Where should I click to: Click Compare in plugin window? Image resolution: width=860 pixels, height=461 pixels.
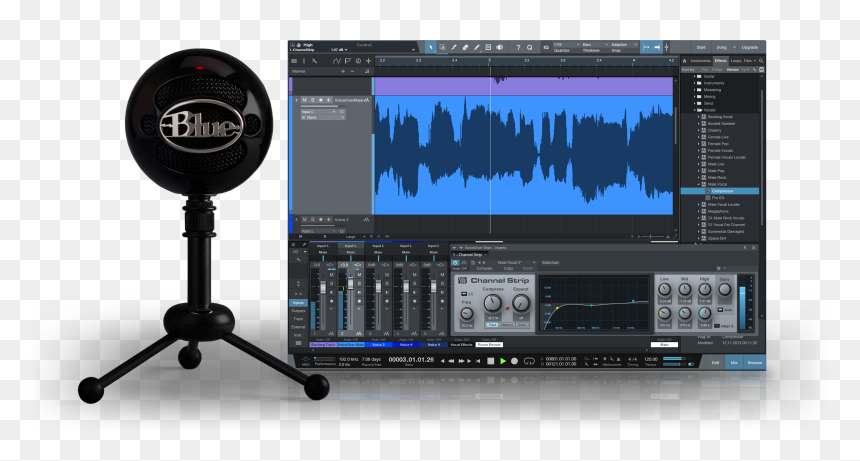pyautogui.click(x=484, y=269)
